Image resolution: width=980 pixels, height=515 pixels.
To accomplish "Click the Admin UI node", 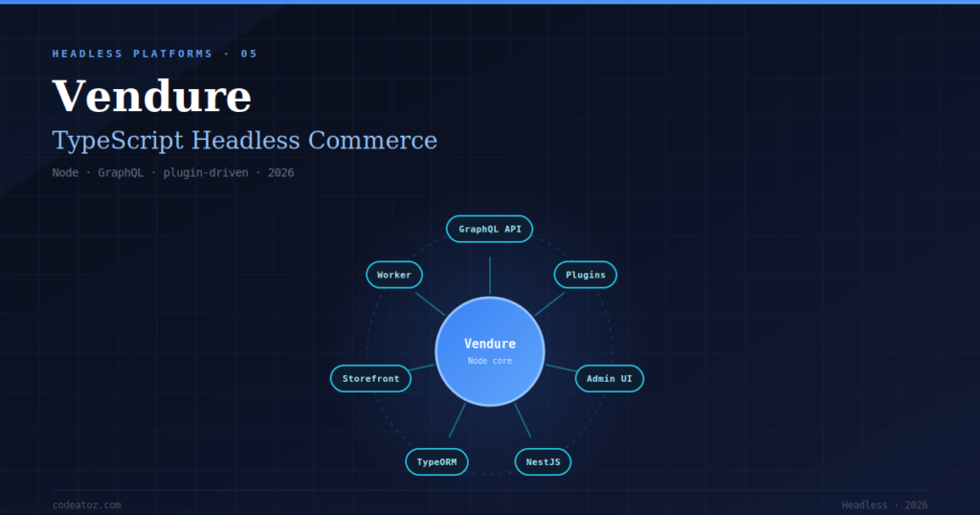I will [610, 378].
